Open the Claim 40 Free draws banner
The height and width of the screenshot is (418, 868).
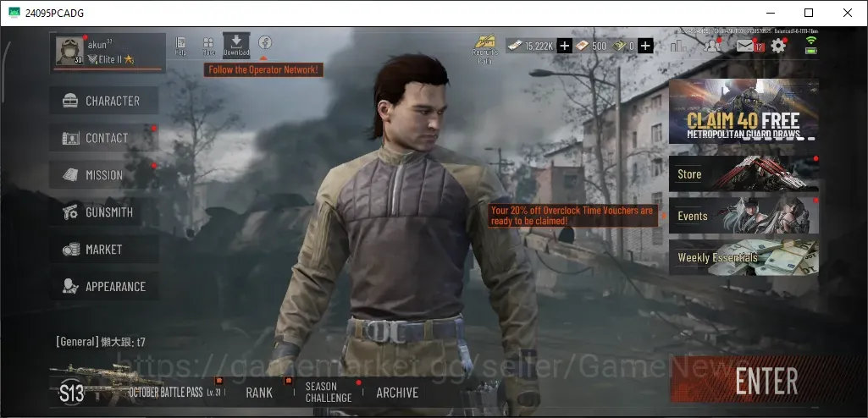click(744, 111)
